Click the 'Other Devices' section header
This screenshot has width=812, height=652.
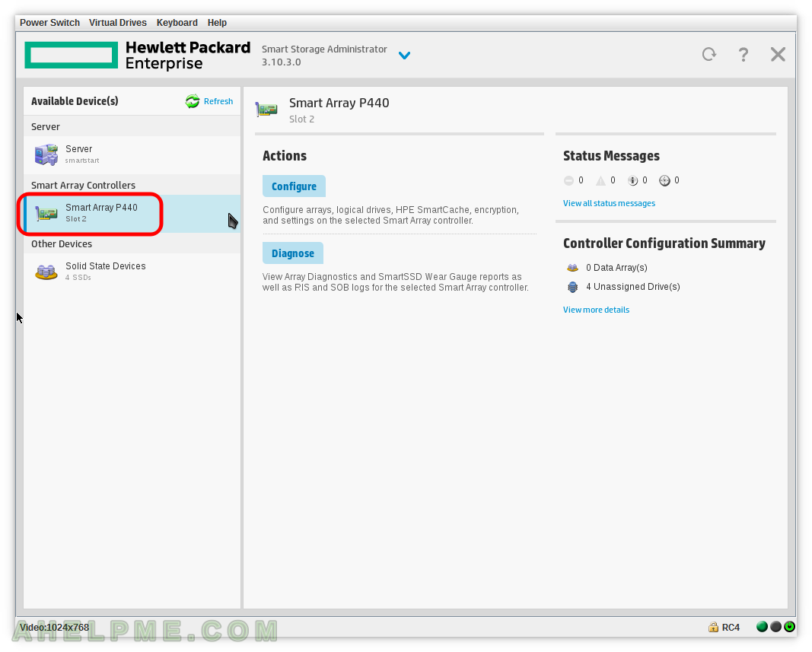[x=62, y=244]
